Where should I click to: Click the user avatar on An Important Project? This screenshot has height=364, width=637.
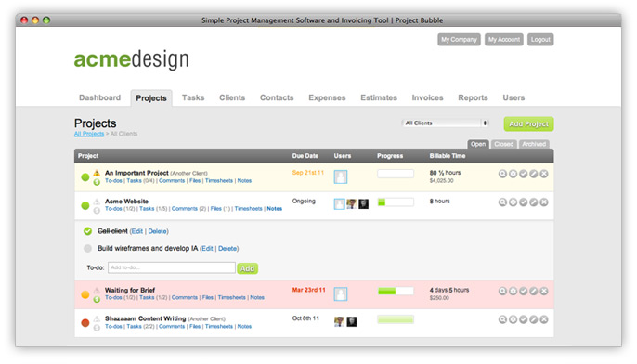pyautogui.click(x=341, y=176)
